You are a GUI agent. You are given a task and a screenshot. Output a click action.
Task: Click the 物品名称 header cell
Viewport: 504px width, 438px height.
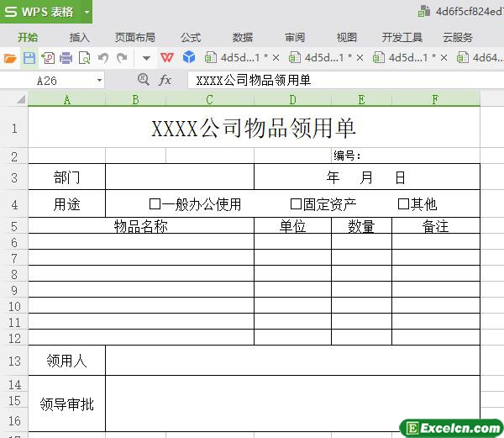[x=141, y=226]
